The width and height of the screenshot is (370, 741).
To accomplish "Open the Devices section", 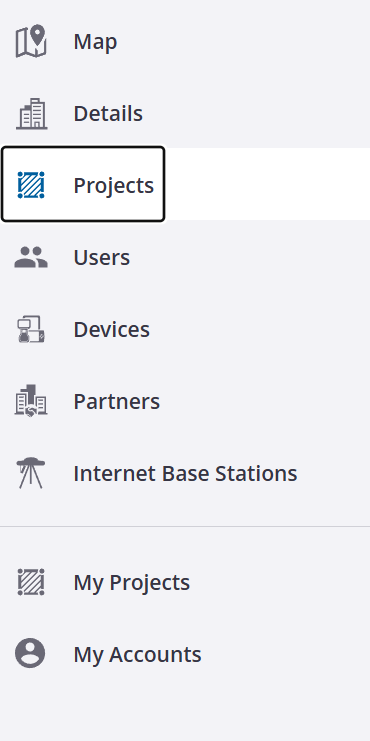I will pyautogui.click(x=112, y=329).
